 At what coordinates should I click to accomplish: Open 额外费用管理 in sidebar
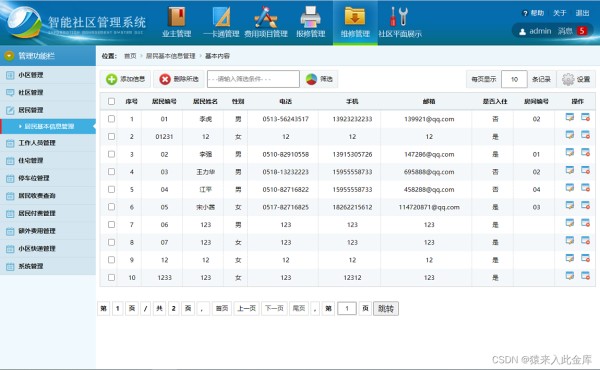tap(48, 231)
